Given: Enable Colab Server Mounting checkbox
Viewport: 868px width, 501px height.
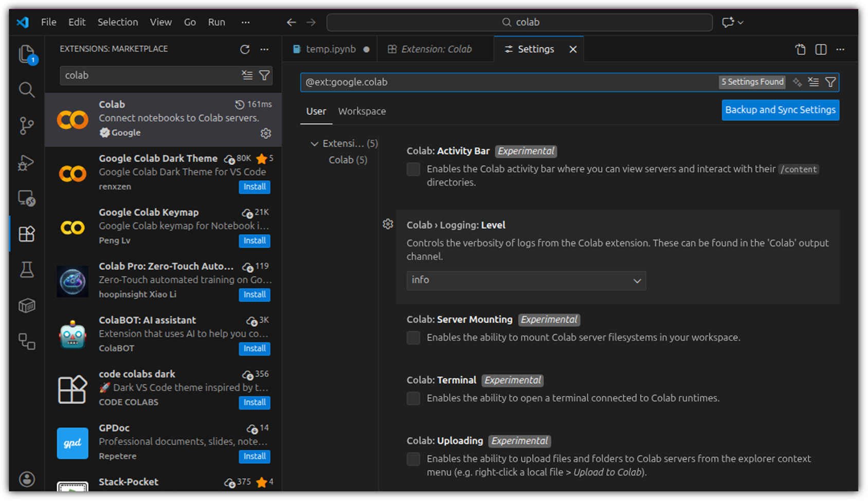Looking at the screenshot, I should point(413,338).
